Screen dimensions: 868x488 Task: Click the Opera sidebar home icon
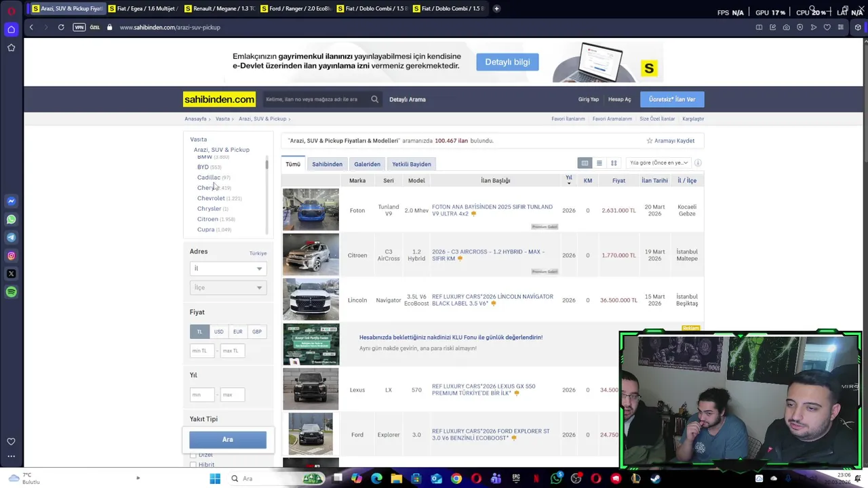pos(11,29)
